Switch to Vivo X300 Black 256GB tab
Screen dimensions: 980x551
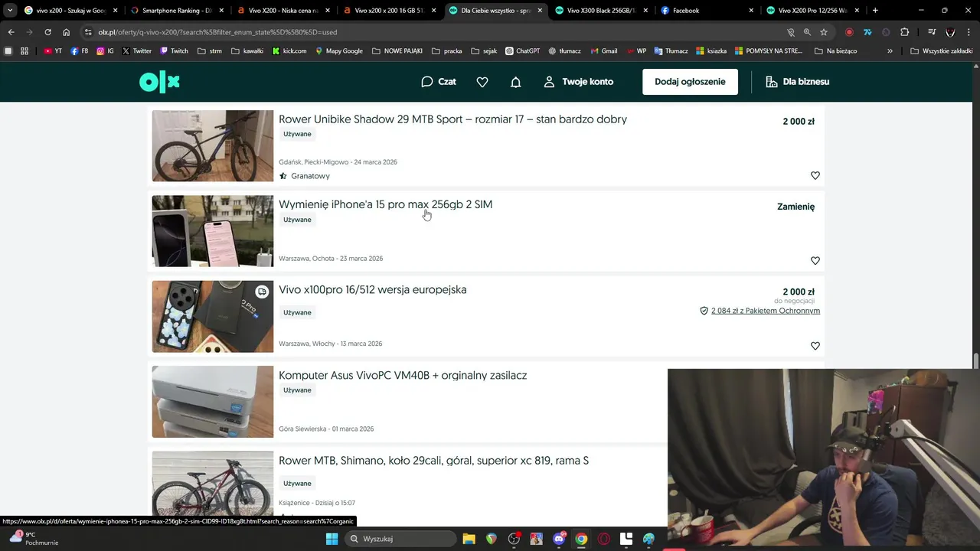point(601,11)
